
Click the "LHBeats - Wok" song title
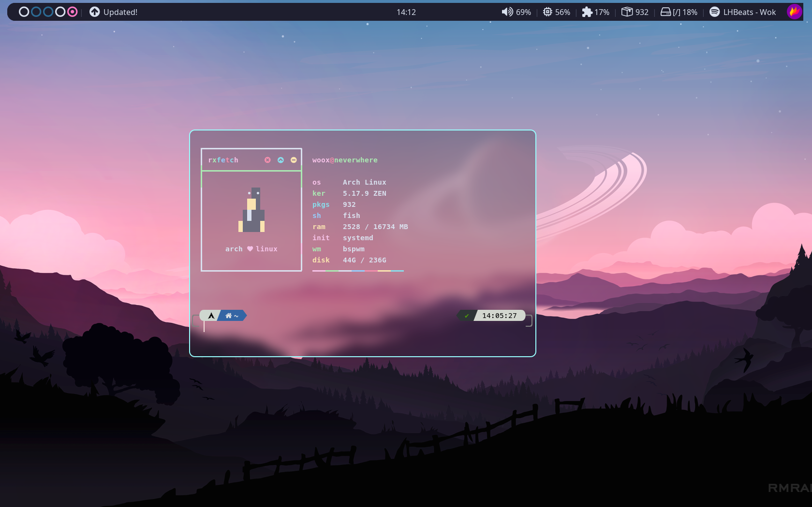pyautogui.click(x=750, y=12)
